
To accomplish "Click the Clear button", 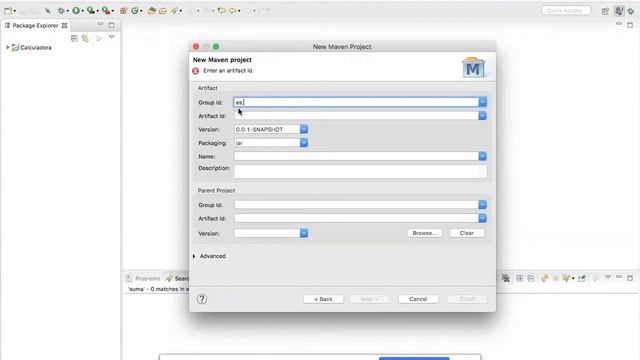I will pyautogui.click(x=467, y=233).
